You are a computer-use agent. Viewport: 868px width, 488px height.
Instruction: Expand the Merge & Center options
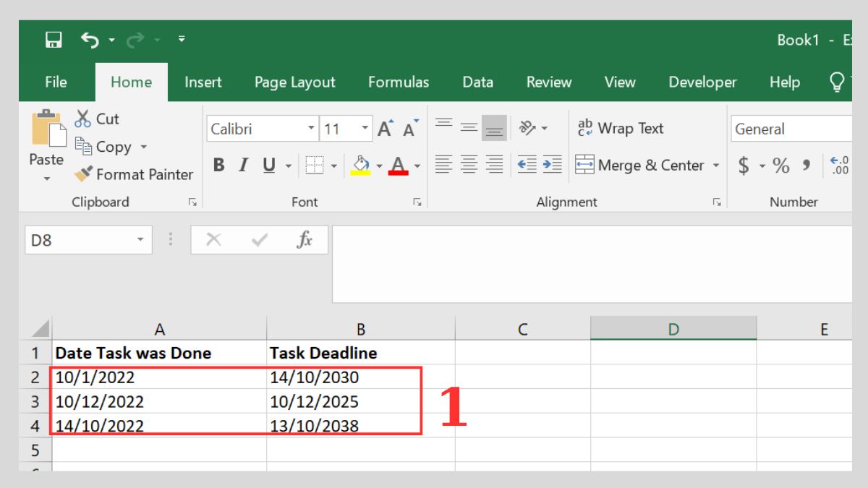pos(715,165)
